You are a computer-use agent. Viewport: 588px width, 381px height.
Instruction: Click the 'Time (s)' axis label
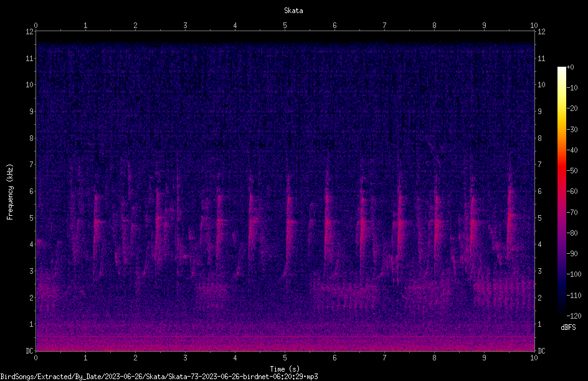(x=285, y=369)
